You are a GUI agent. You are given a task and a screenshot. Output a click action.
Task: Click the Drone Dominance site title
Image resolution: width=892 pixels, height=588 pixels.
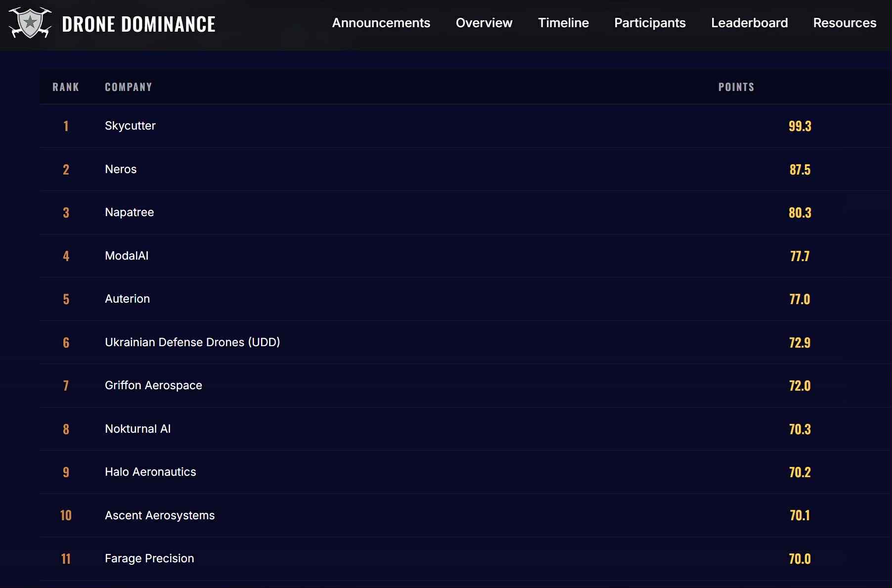[138, 24]
